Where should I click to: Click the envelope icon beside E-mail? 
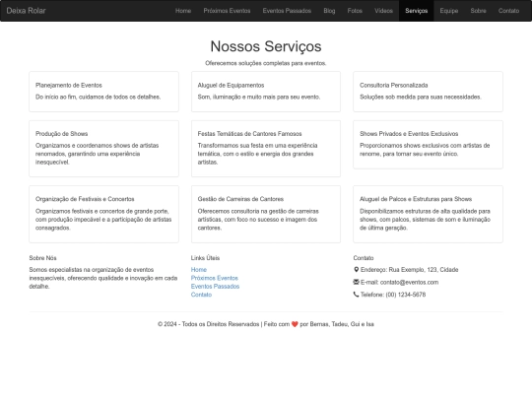tap(356, 282)
